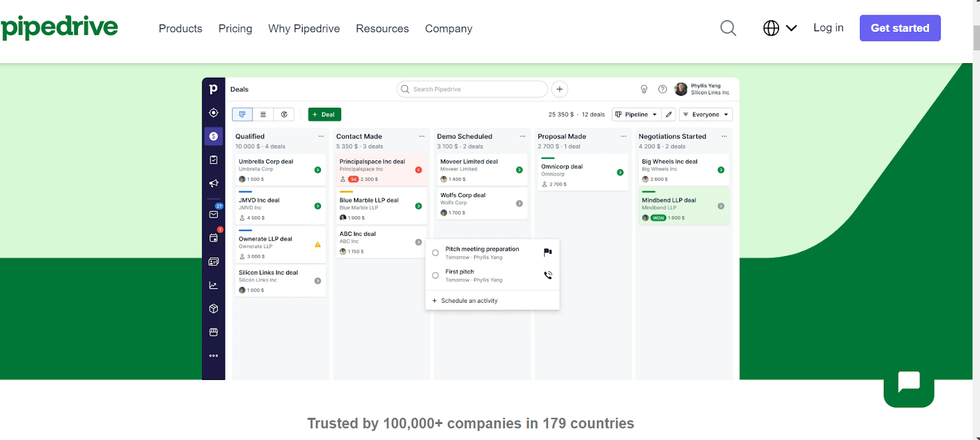This screenshot has height=440, width=980.
Task: Open the Negotiations Started column three-dot menu
Action: (724, 137)
